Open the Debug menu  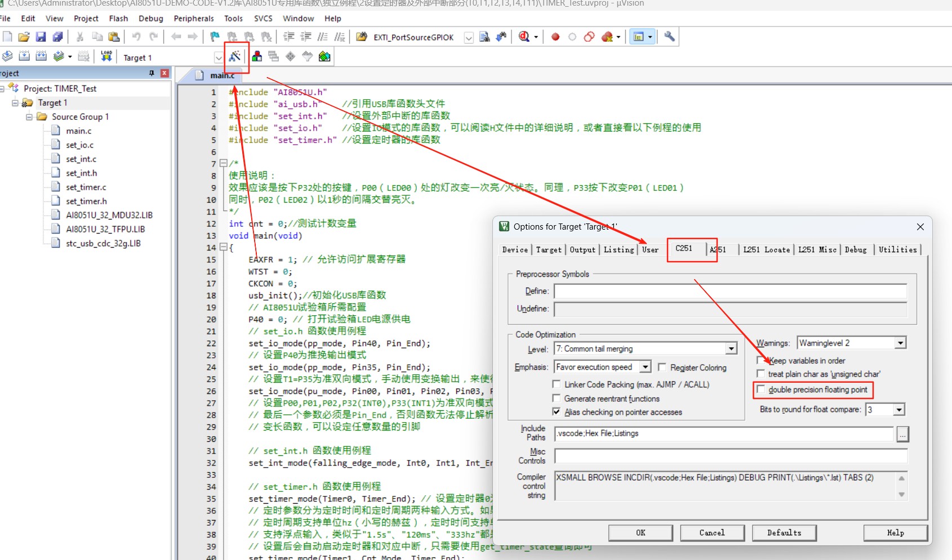tap(151, 19)
